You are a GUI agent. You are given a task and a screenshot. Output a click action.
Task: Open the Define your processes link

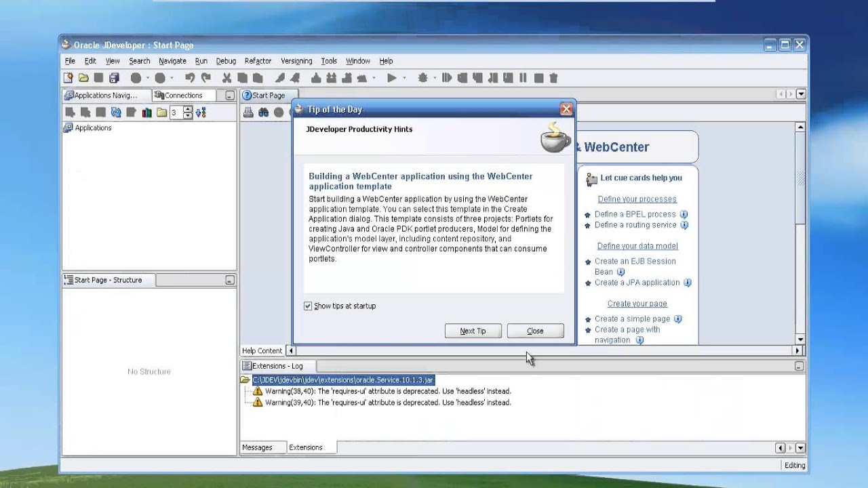(637, 199)
